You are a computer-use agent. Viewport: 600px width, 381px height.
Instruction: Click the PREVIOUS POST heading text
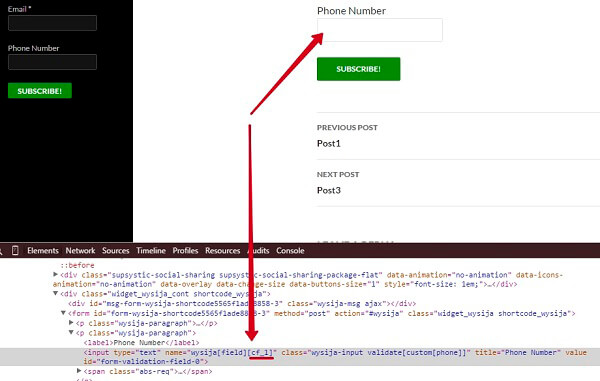tap(347, 127)
